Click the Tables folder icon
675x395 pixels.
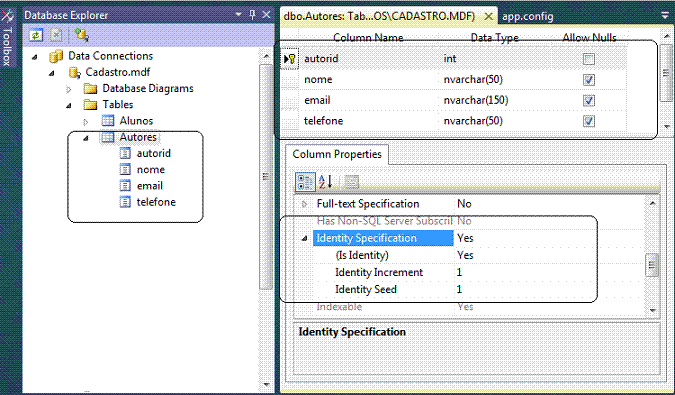pos(90,105)
